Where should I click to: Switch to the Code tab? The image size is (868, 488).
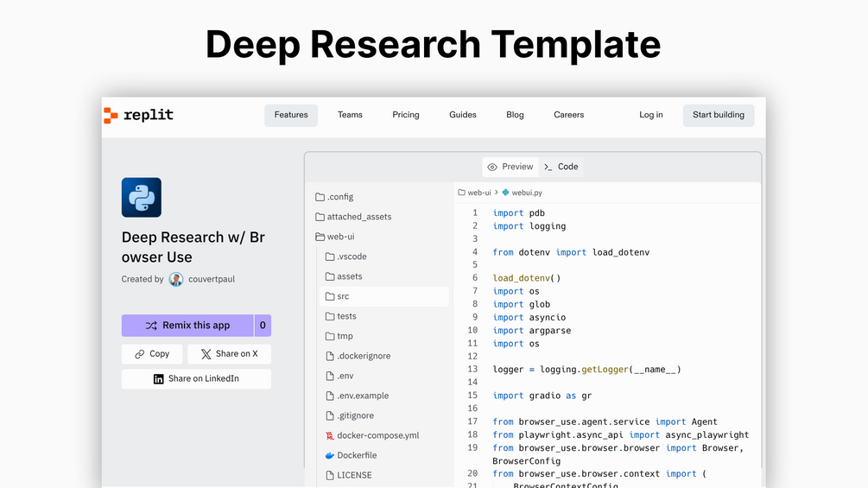[561, 167]
